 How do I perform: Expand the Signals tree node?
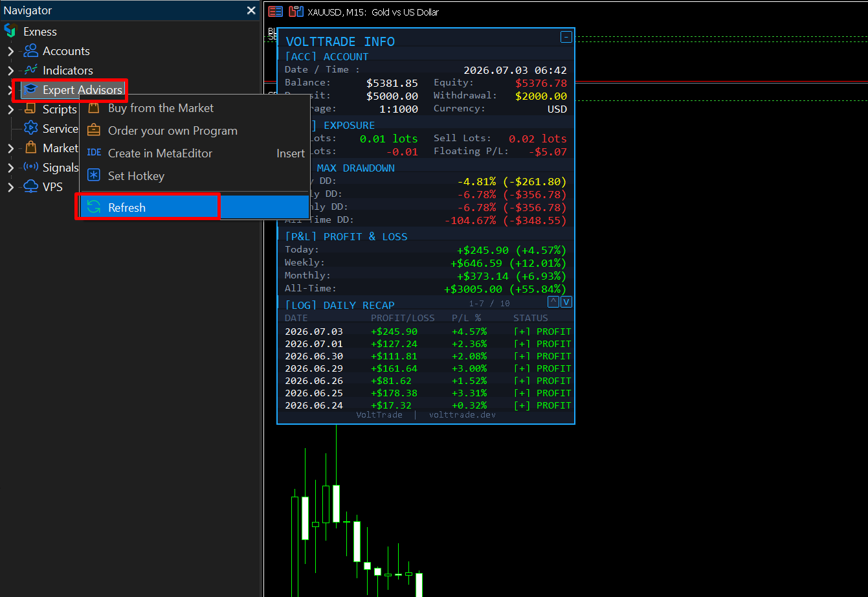(10, 168)
